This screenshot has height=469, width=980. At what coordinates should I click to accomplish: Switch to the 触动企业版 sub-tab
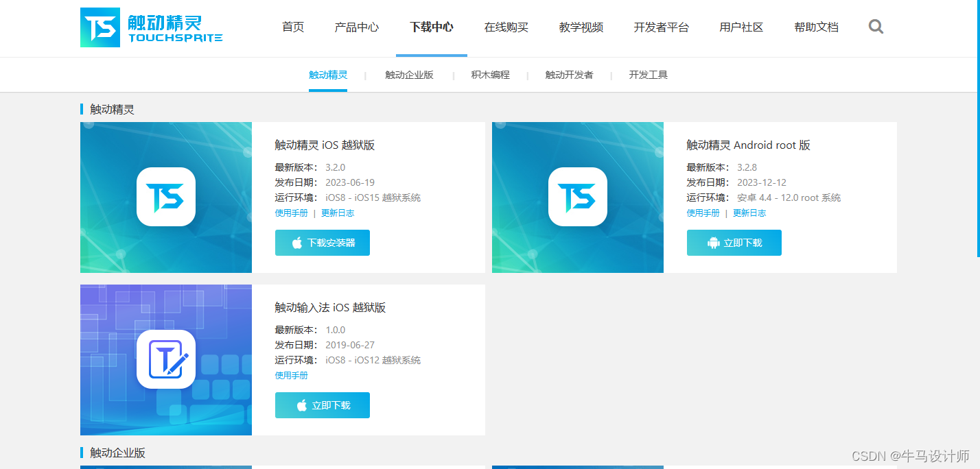point(409,75)
